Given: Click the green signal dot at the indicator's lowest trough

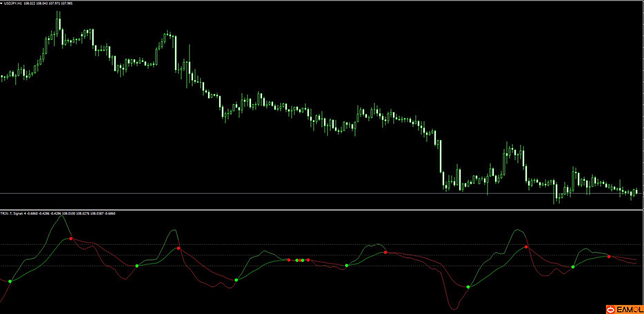Looking at the screenshot, I should click(x=468, y=287).
